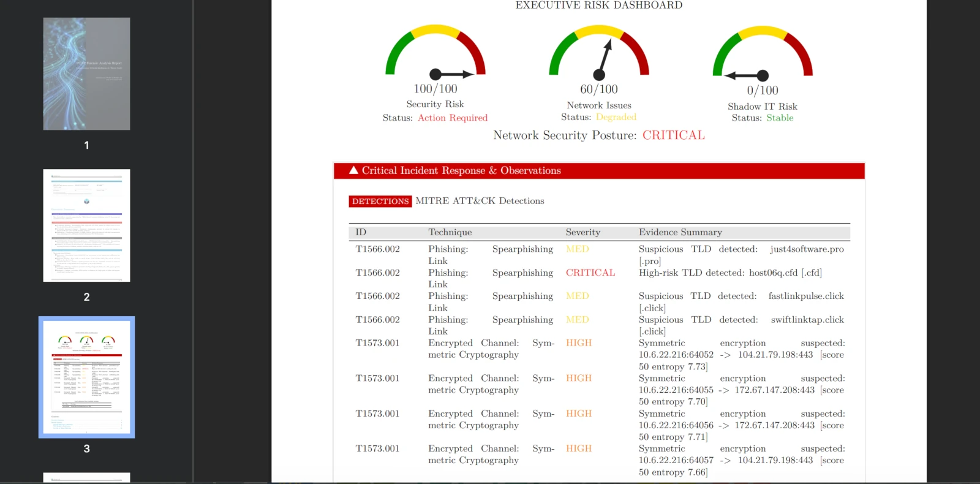The height and width of the screenshot is (484, 980).
Task: Click CRITICAL severity in host06q.cfd row
Action: click(590, 273)
